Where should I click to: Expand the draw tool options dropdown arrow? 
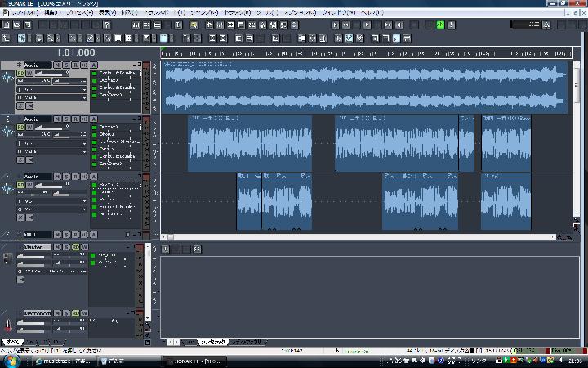(x=97, y=38)
